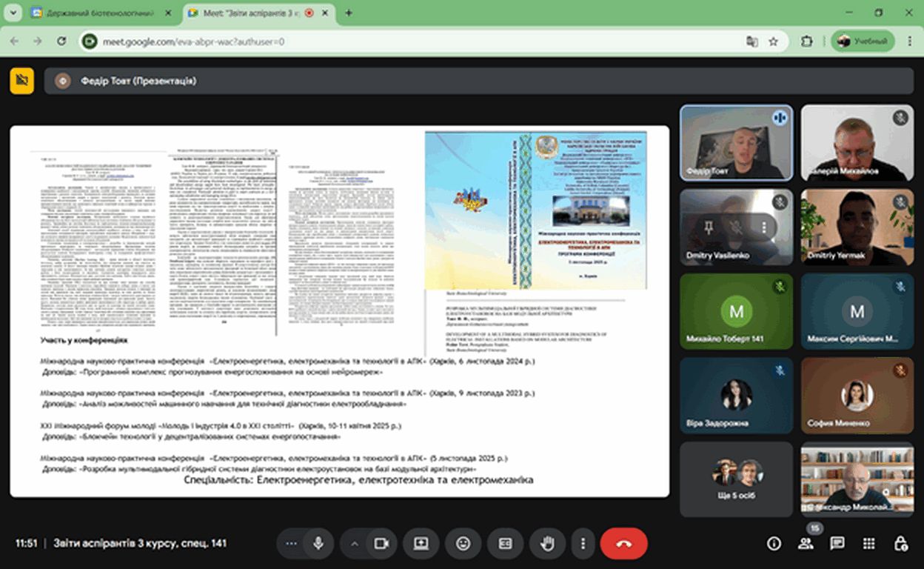The image size is (924, 569).
Task: Switch to the Державний біотехнологічний tab
Action: (x=100, y=13)
